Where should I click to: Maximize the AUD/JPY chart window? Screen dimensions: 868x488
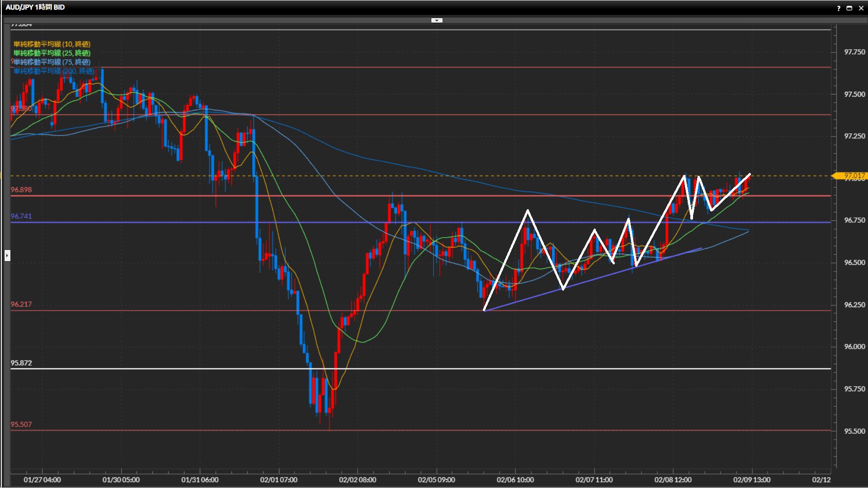point(849,8)
